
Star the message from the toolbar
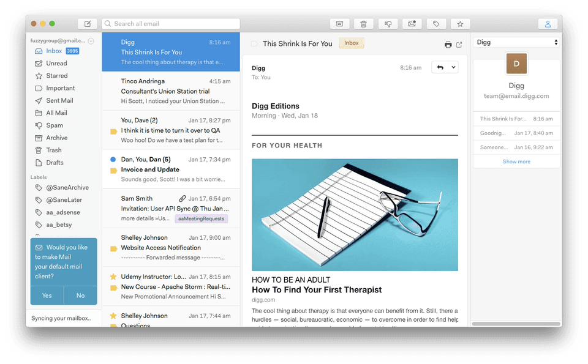[x=460, y=23]
